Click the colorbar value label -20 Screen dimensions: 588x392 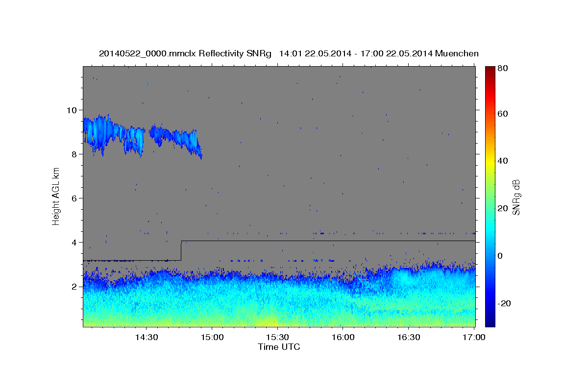point(503,303)
